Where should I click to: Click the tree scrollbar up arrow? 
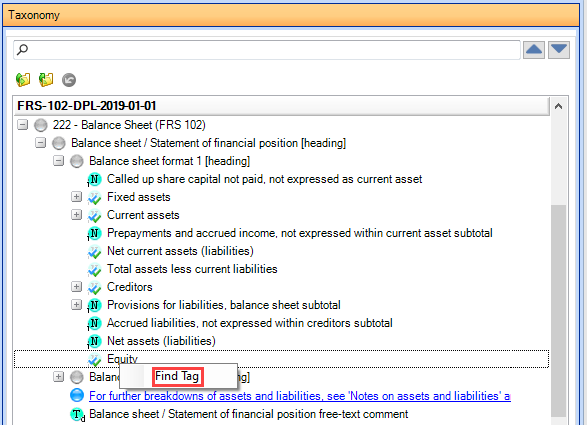click(x=558, y=106)
